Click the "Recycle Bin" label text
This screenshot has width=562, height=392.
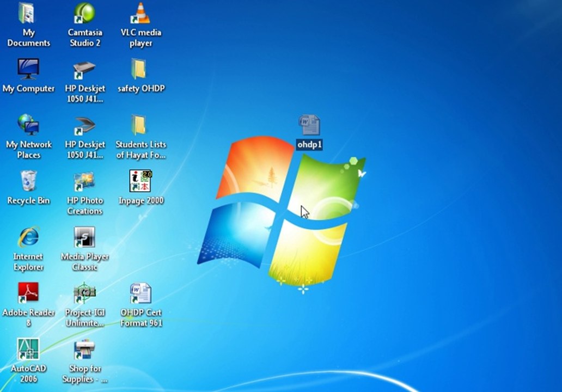click(x=28, y=200)
